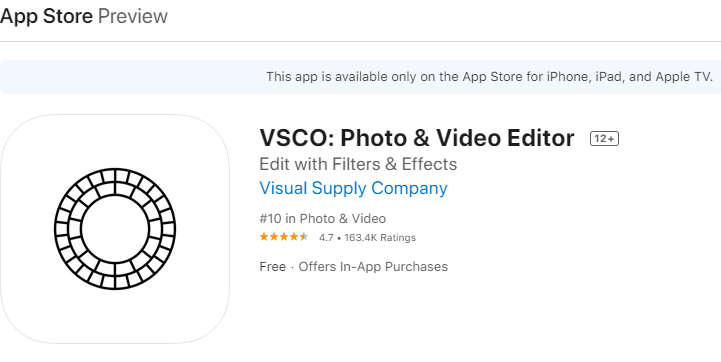Open the #10 in Photo & Video ranking
The width and height of the screenshot is (721, 362).
tap(322, 218)
